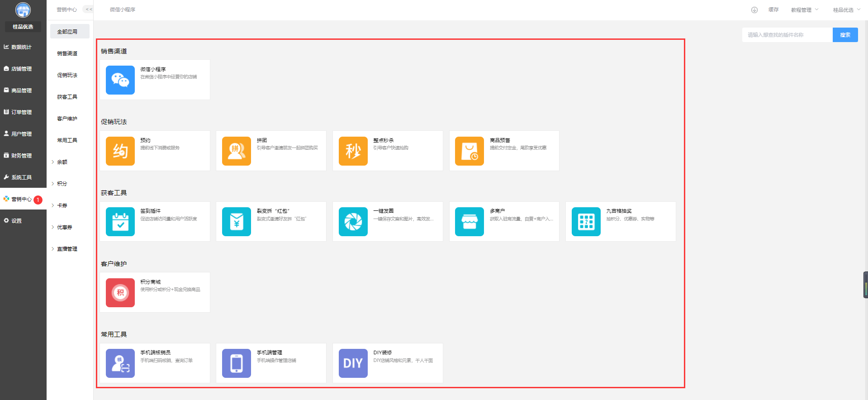Click the notification badge on 营销中心

point(38,200)
